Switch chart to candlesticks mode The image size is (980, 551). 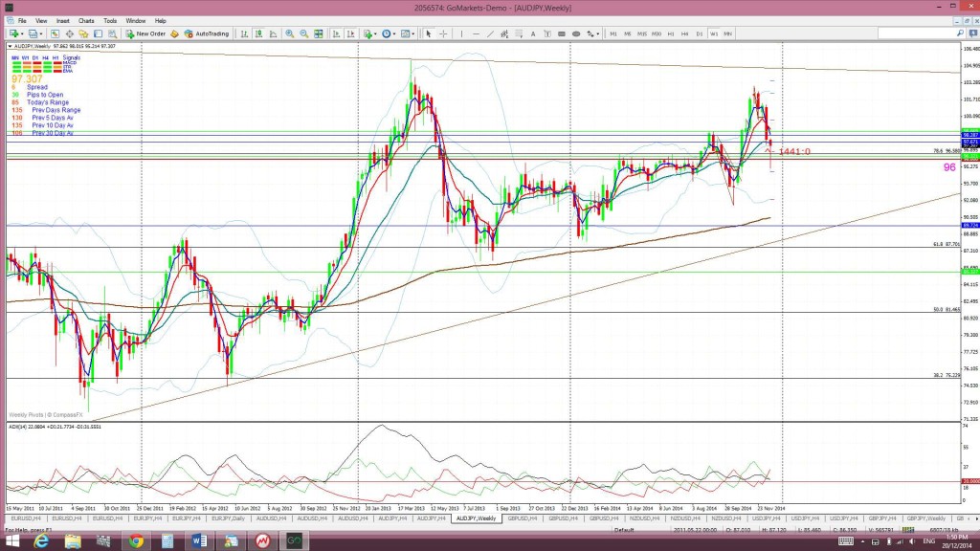[x=258, y=33]
